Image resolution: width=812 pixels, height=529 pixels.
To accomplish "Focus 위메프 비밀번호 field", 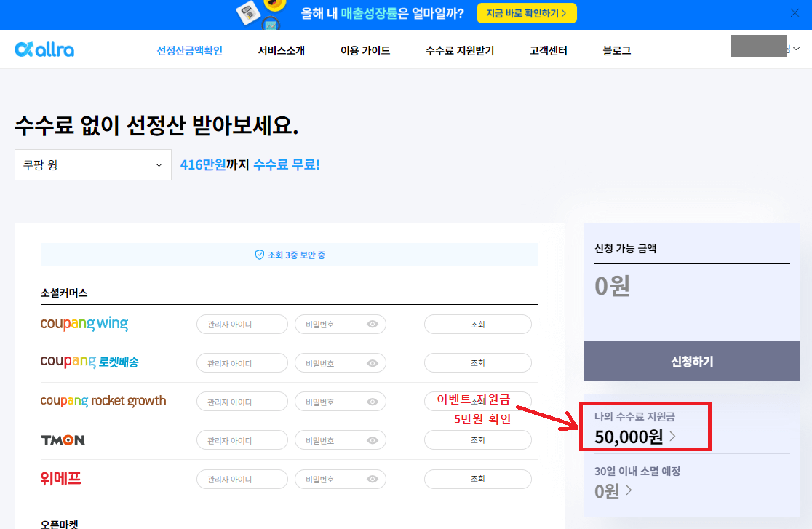I will pyautogui.click(x=341, y=480).
